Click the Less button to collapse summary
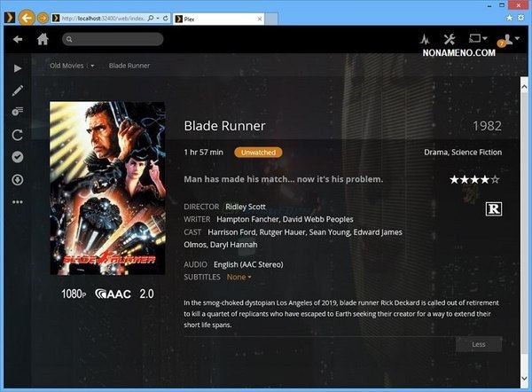532x392 pixels. click(479, 344)
